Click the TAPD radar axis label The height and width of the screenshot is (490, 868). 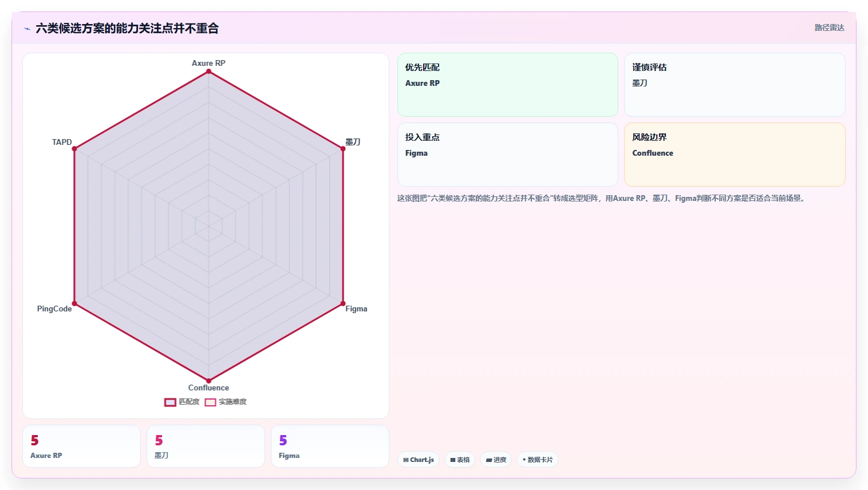point(62,142)
